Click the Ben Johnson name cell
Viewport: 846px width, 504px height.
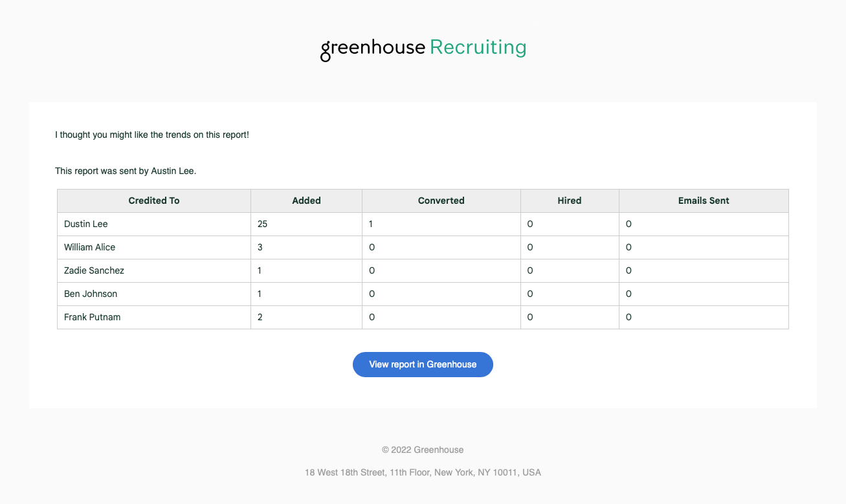click(154, 294)
